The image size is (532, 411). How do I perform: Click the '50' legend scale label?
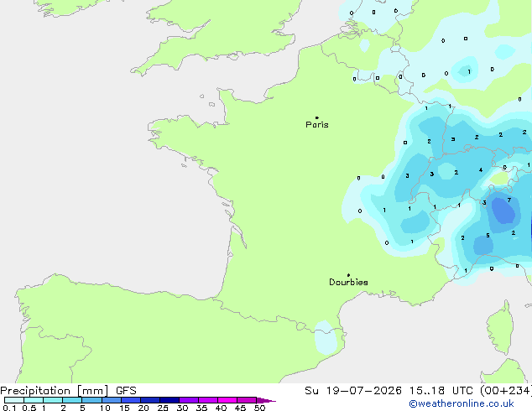pos(259,408)
